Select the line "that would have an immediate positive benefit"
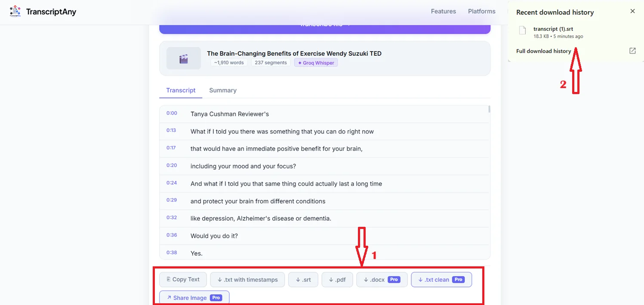644x305 pixels. [277, 149]
